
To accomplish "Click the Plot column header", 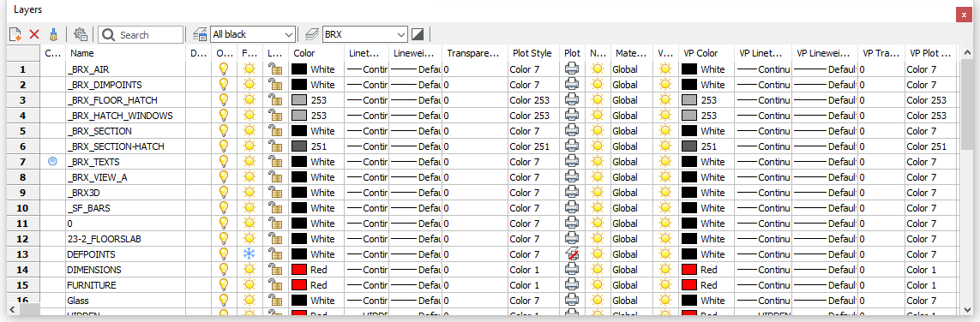I will click(x=572, y=54).
